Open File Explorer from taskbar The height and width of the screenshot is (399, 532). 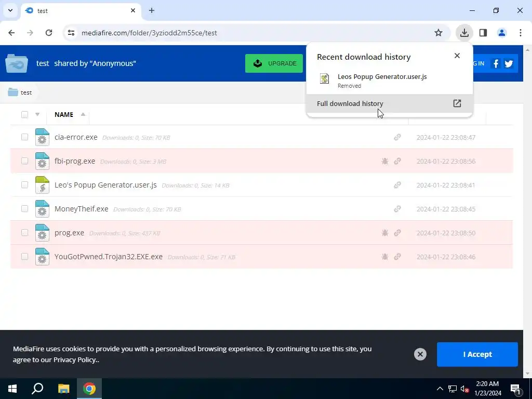point(63,389)
